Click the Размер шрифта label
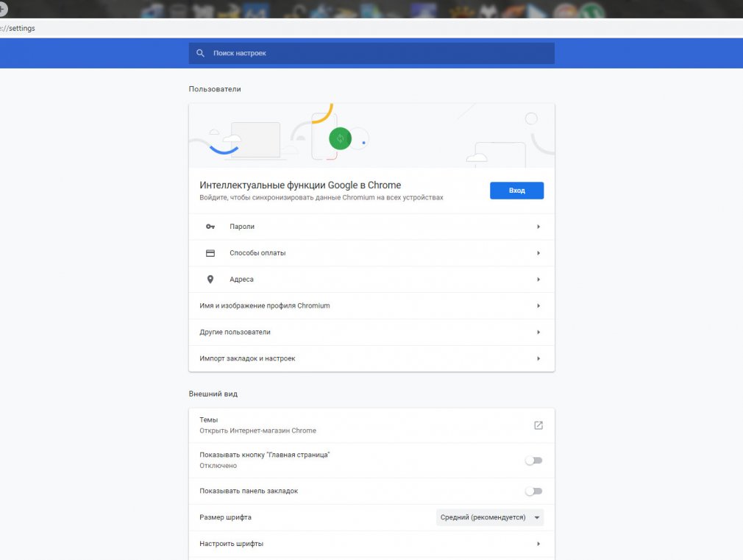 tap(225, 517)
